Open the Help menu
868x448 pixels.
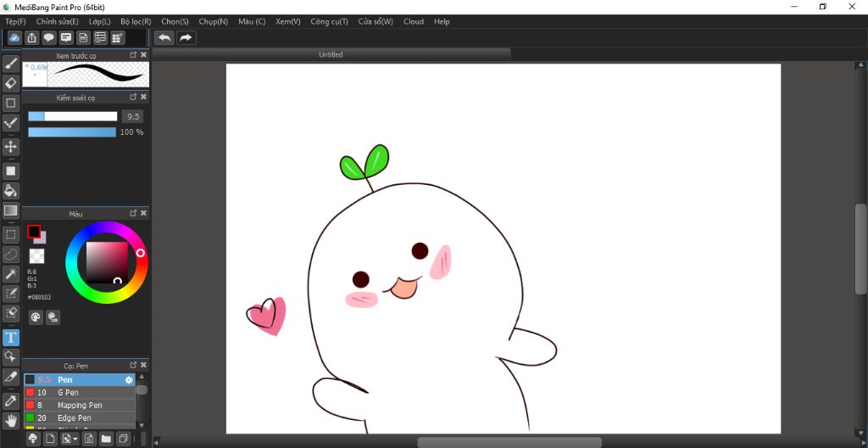442,21
